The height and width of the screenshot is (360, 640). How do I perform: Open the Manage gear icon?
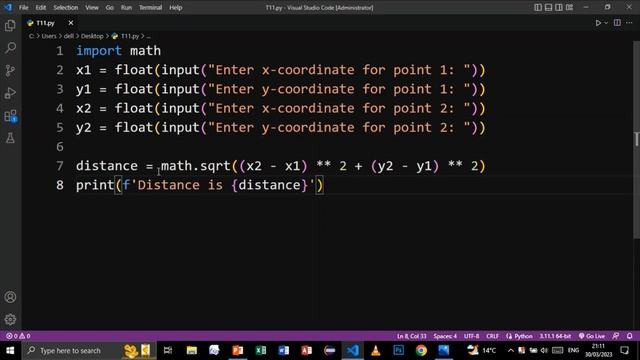(10, 319)
